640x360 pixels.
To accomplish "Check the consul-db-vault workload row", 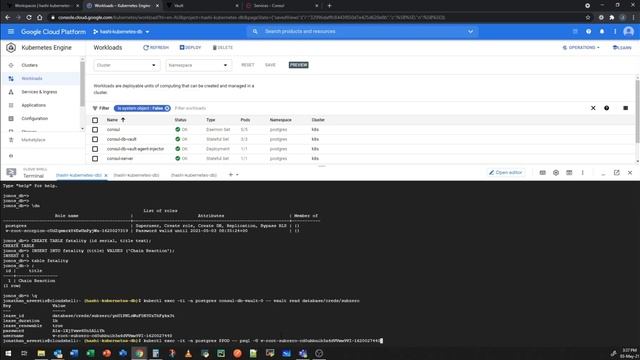I will [95, 139].
